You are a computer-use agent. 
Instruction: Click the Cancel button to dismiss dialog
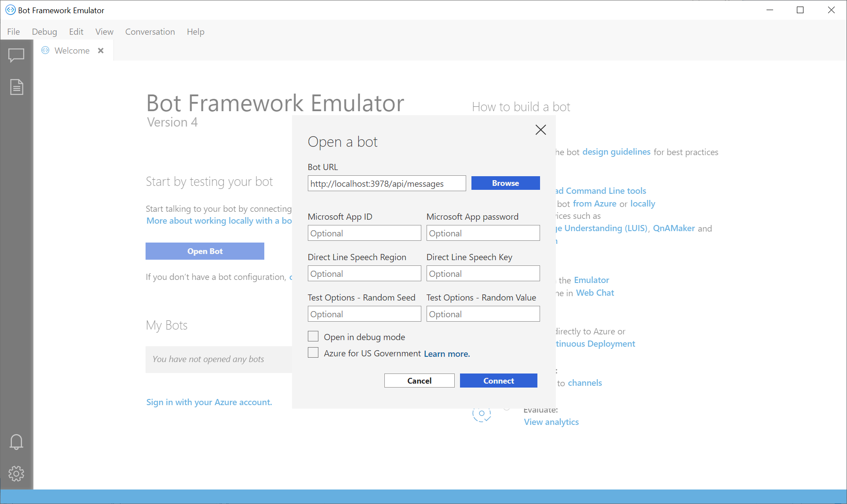tap(420, 381)
